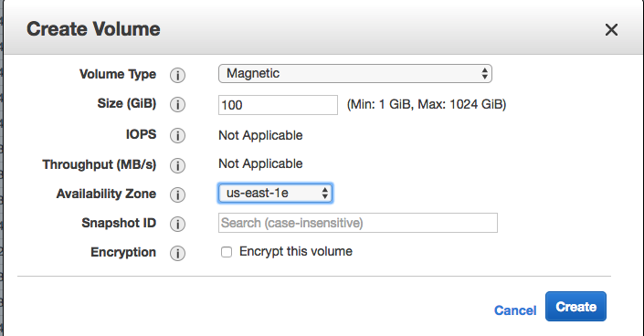Image resolution: width=644 pixels, height=336 pixels.
Task: Click the Snapshot ID search field
Action: (x=358, y=223)
